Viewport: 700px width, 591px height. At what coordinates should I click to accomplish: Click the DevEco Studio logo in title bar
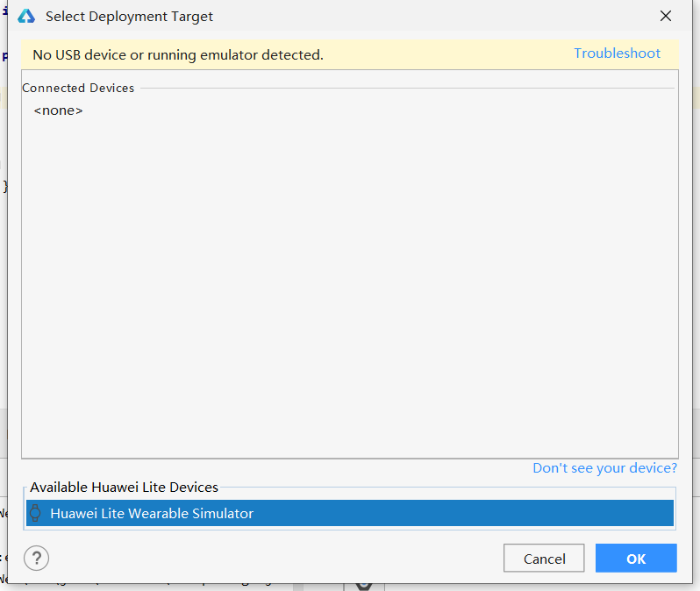(26, 16)
